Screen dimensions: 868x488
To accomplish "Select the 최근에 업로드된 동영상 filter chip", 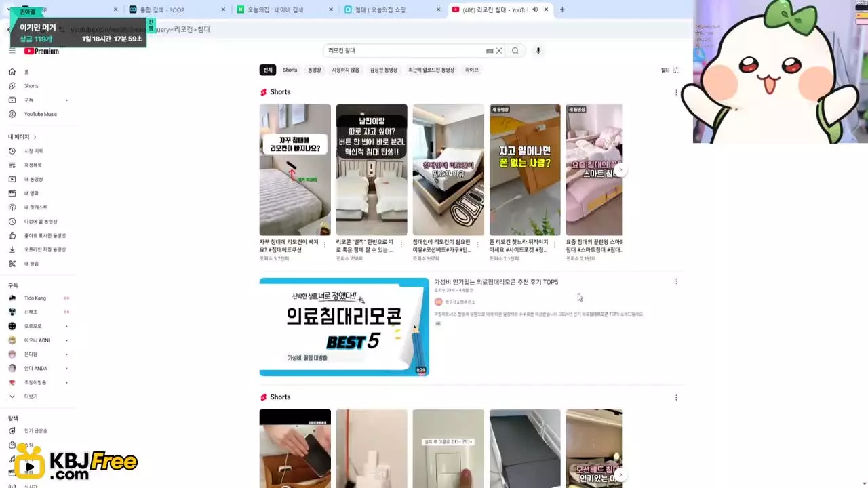I will 431,70.
